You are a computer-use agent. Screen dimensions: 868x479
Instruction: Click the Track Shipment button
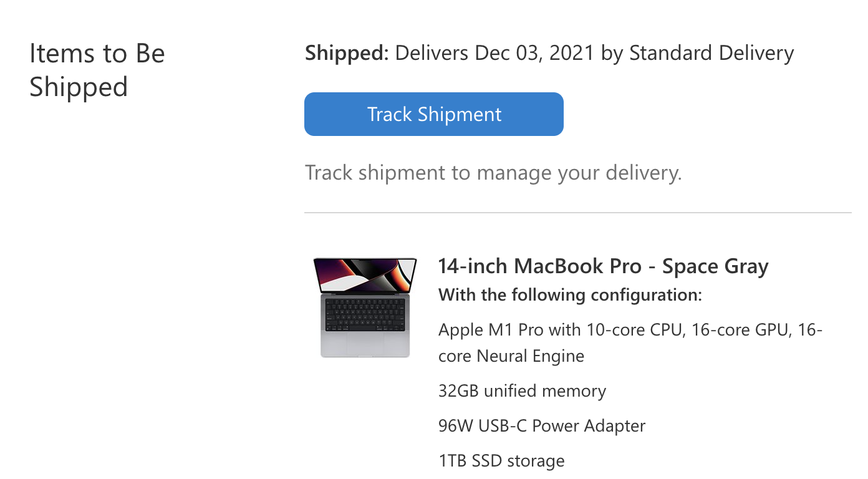(433, 114)
